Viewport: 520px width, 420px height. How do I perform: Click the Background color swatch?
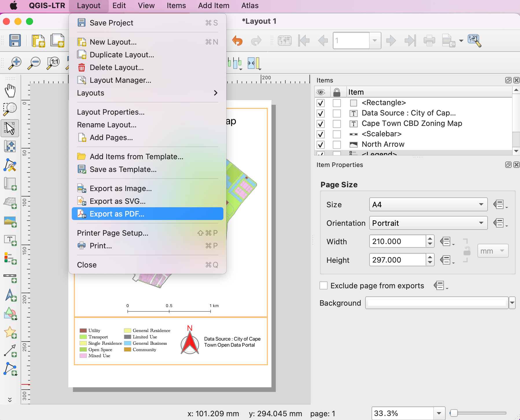(x=437, y=303)
